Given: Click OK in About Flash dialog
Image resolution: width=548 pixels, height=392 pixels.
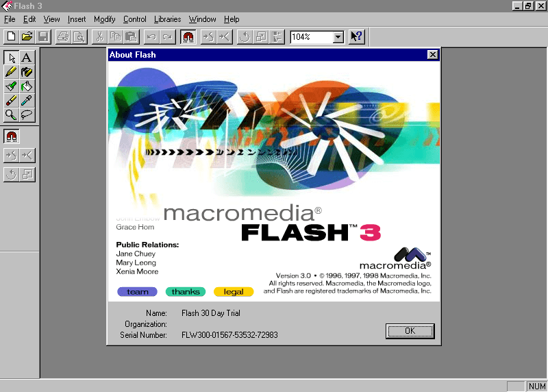Looking at the screenshot, I should tap(410, 331).
